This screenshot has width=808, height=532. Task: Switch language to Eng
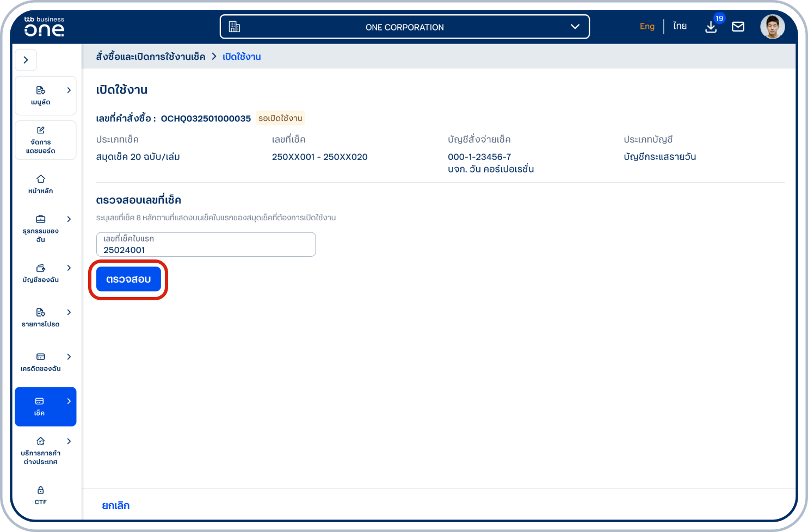point(647,26)
